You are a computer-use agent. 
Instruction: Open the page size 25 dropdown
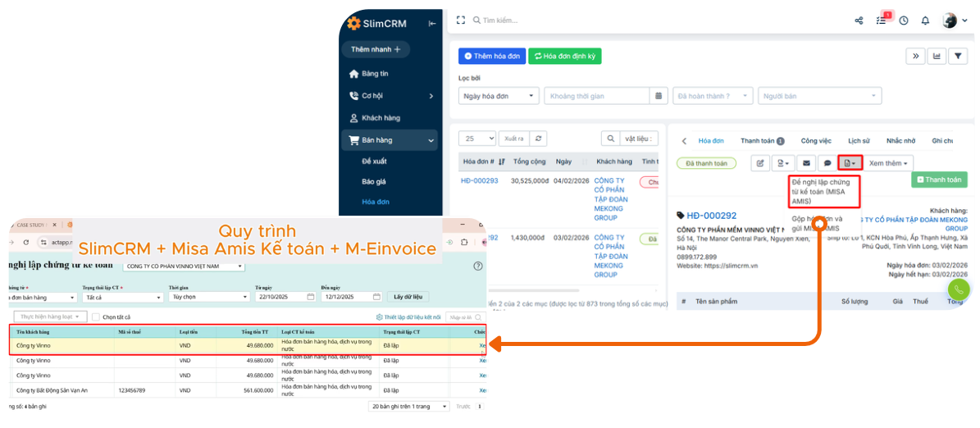coord(477,138)
